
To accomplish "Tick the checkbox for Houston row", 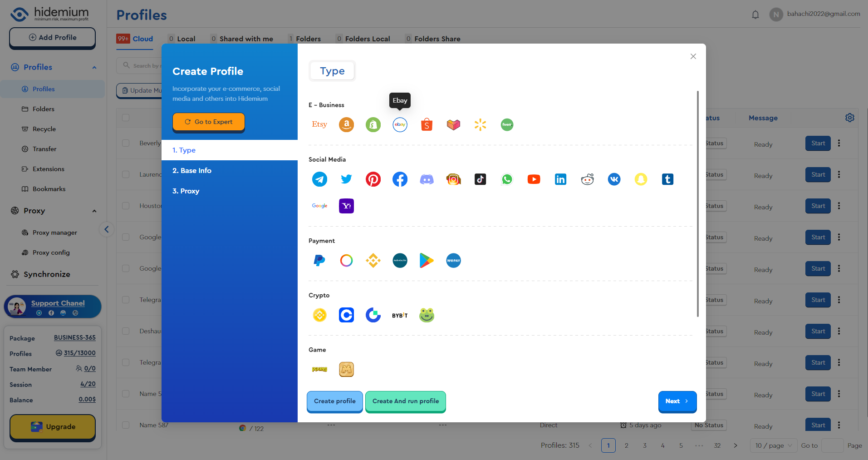I will click(126, 206).
